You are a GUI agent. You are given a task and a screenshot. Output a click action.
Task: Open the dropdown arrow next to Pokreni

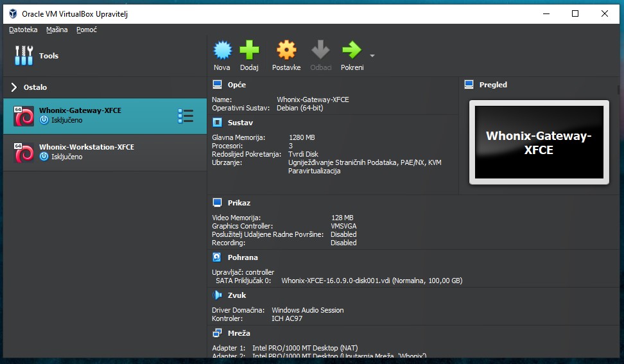(x=372, y=55)
